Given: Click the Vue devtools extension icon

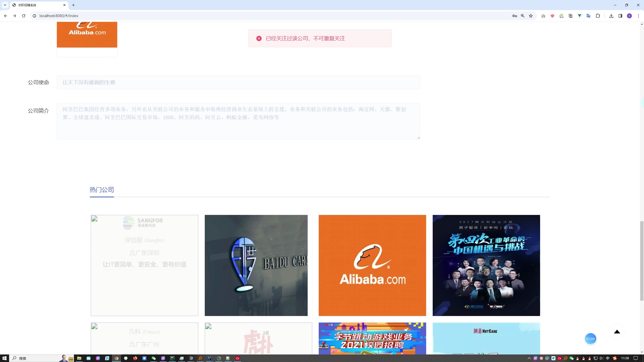Looking at the screenshot, I should click(580, 16).
